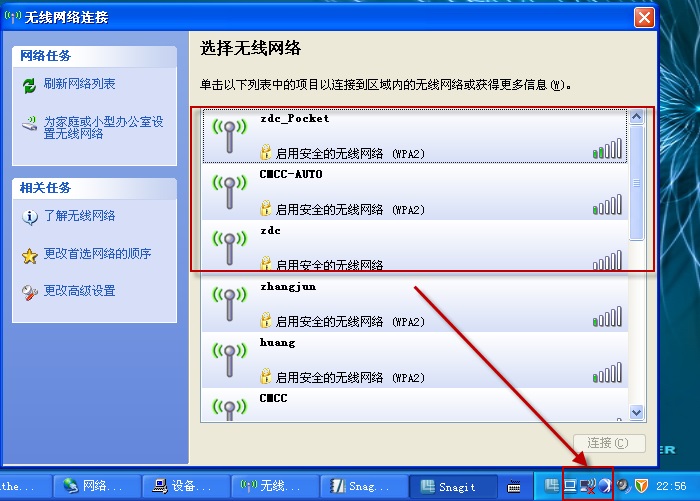Click the lock icon in zdc_Pocket row

tap(266, 152)
